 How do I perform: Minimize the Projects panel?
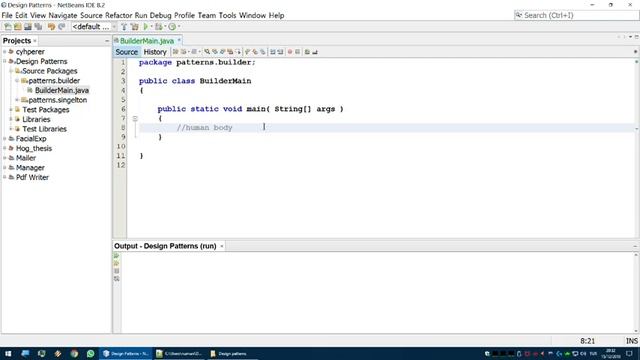tap(107, 41)
